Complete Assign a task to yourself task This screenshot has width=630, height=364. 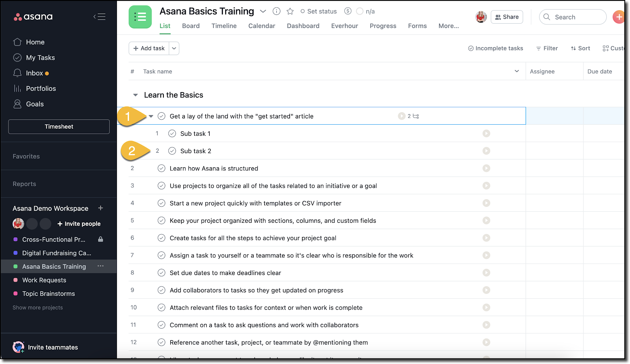pos(161,255)
